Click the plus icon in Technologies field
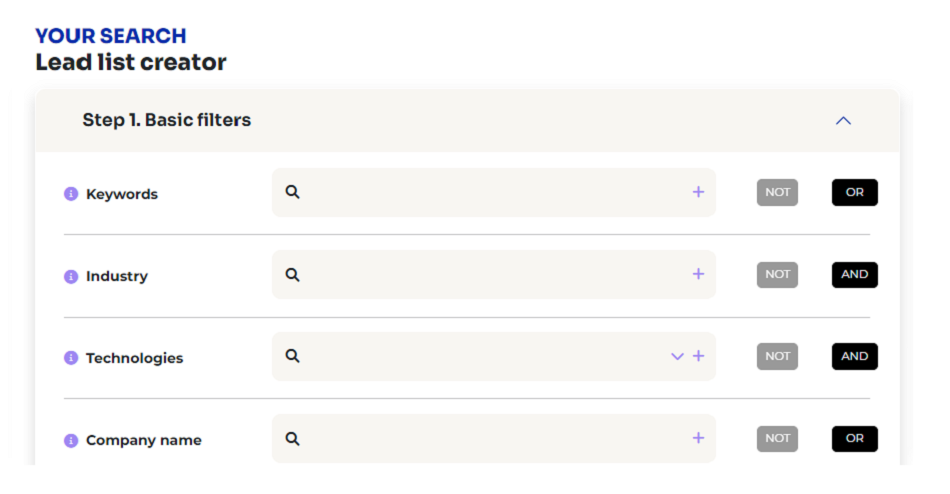 click(698, 356)
